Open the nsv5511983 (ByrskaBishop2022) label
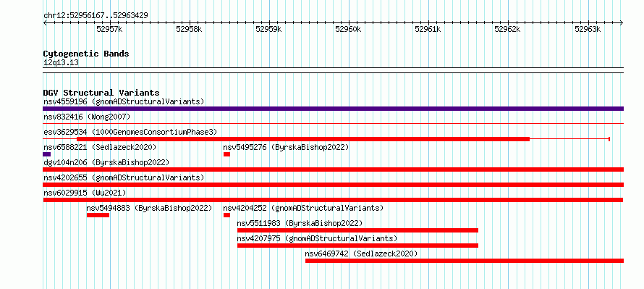Screen dimensions: 644x289 coord(300,223)
